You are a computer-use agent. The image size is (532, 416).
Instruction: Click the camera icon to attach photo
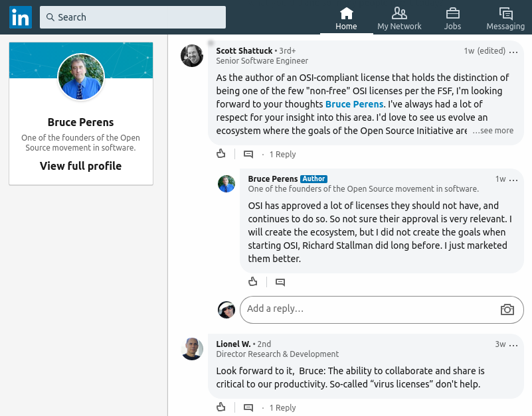point(507,309)
